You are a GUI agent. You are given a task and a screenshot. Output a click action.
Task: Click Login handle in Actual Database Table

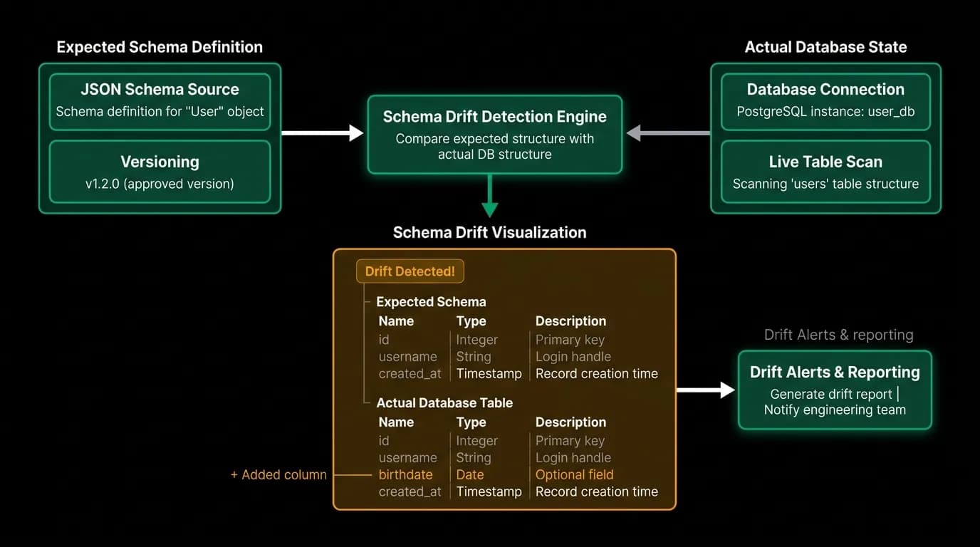[x=573, y=457]
